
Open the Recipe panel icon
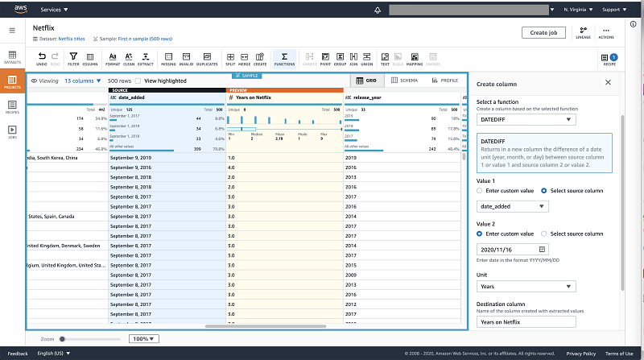pyautogui.click(x=609, y=59)
